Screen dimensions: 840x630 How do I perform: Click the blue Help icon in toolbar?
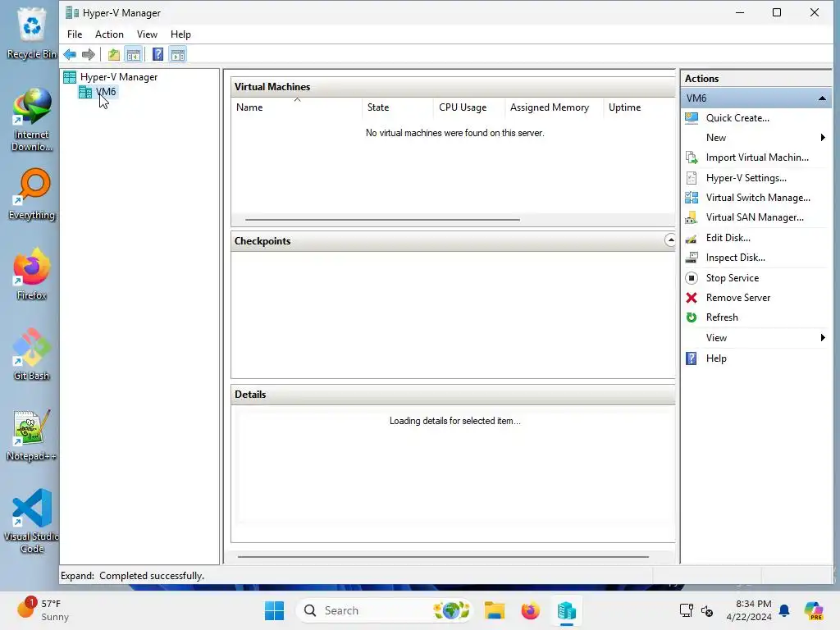pos(157,55)
